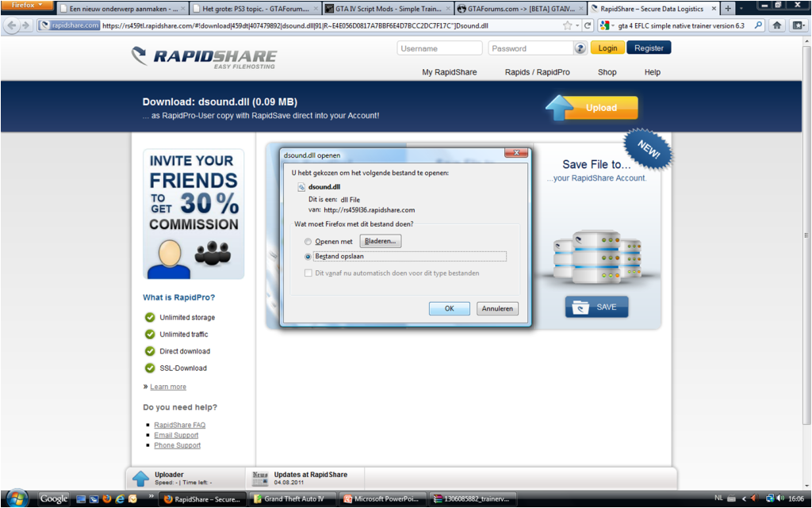Select the 'Bestand opslaan' radio option
812x508 pixels.
tap(308, 257)
